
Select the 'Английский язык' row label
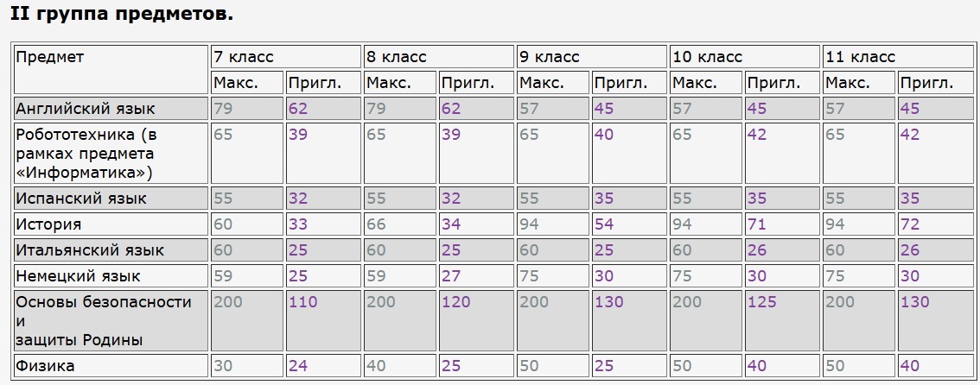(86, 109)
